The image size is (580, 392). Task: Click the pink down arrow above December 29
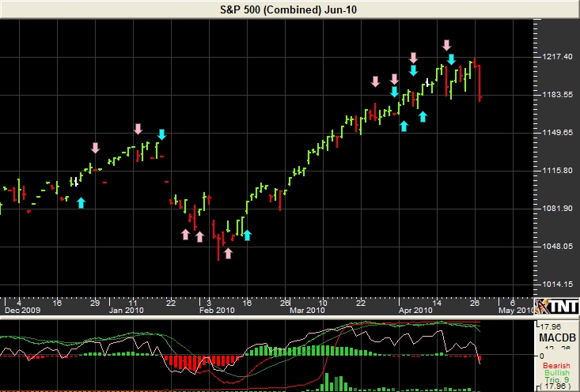point(95,148)
